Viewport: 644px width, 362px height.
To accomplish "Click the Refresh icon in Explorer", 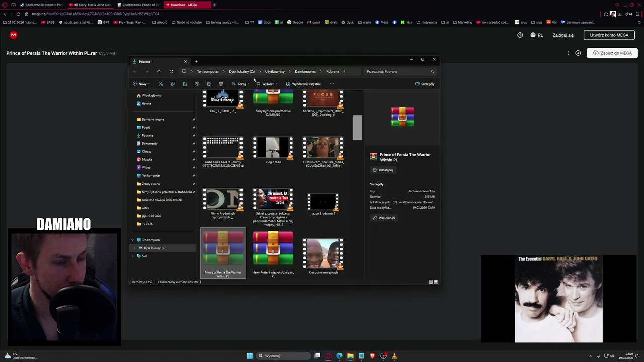I will pos(171,71).
